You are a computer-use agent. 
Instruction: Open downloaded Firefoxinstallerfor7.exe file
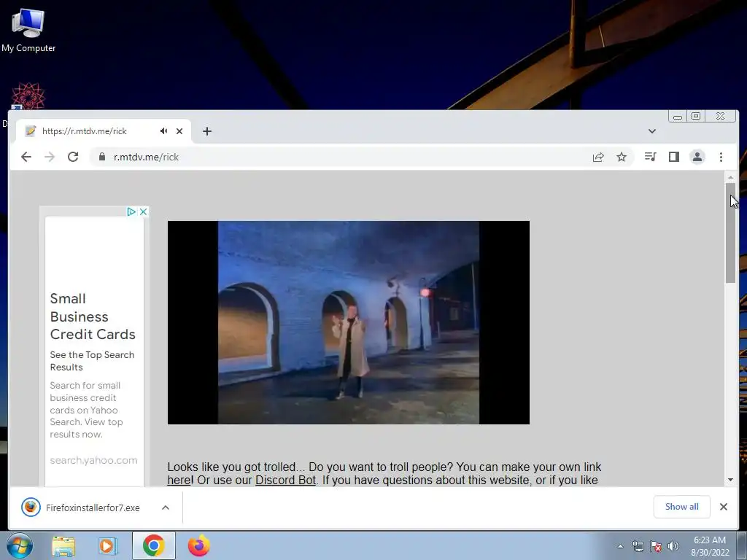coord(81,507)
